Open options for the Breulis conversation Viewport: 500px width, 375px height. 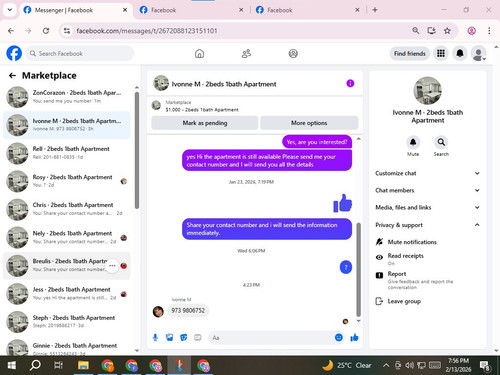112,266
